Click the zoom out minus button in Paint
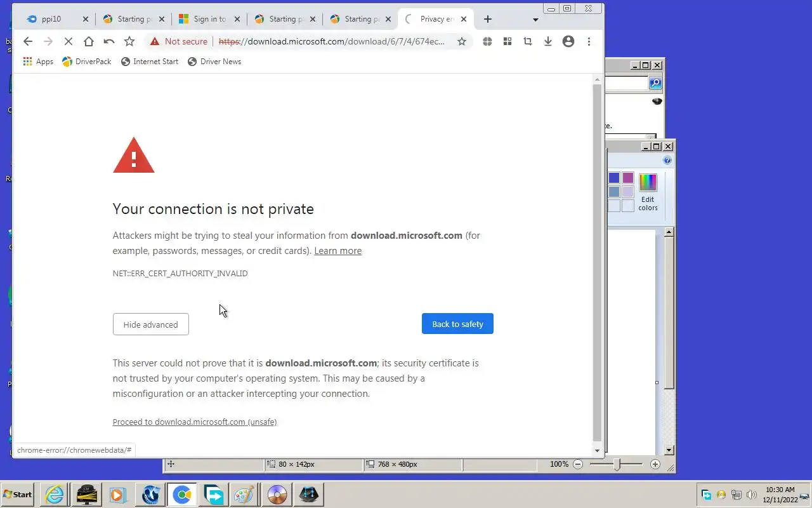Viewport: 812px width, 508px height. 578,464
